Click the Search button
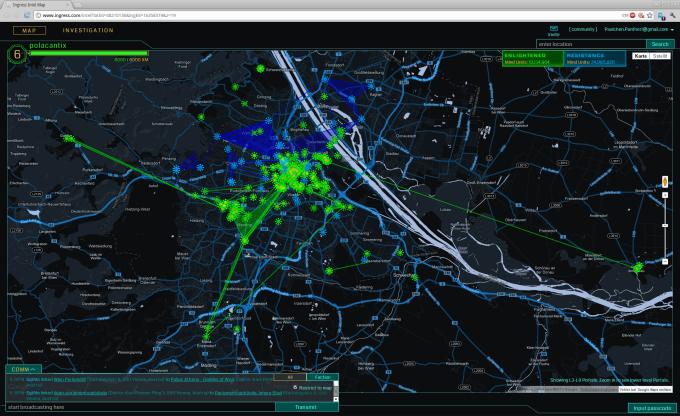This screenshot has width=680, height=416. [660, 44]
